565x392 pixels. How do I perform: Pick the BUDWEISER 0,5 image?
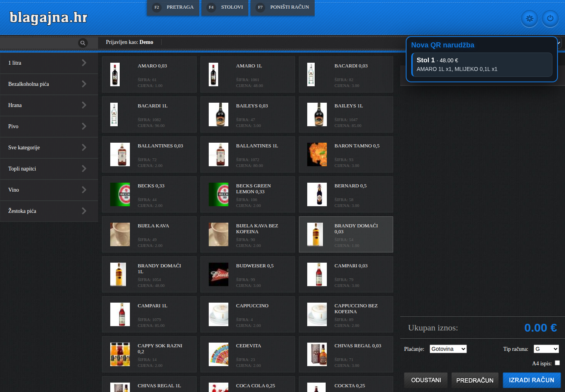(x=219, y=274)
